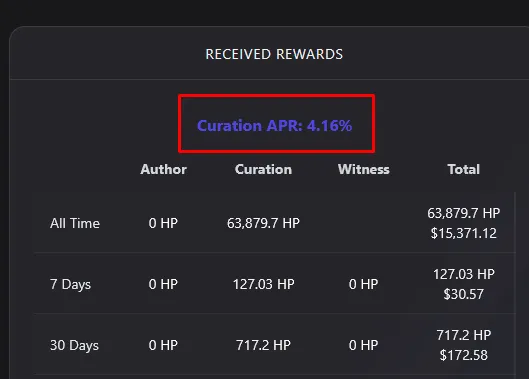This screenshot has height=379, width=529.
Task: Select the 30 Days row label
Action: coord(74,345)
